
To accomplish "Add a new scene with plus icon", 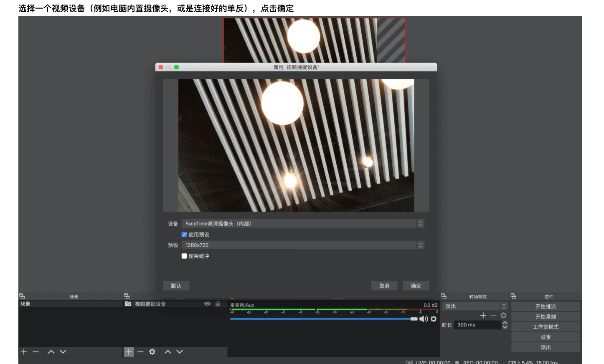I will coord(24,352).
